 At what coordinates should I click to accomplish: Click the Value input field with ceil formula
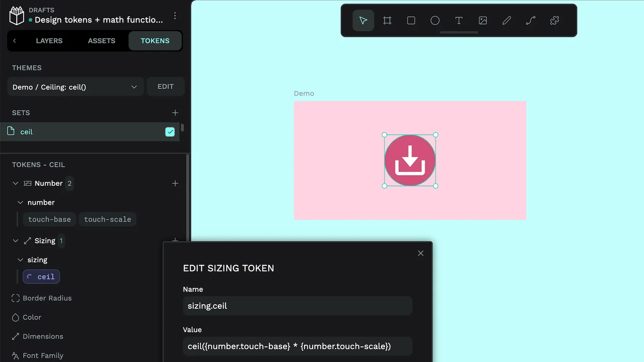[x=297, y=346]
